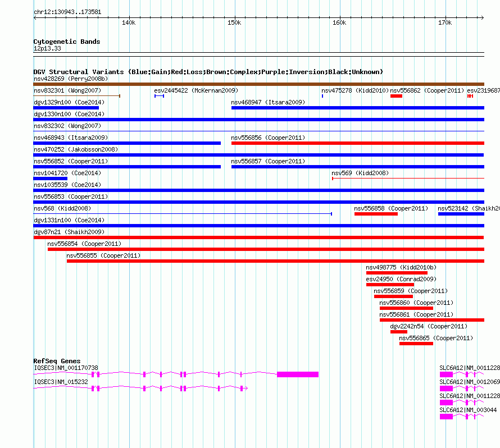The image size is (500, 448).
Task: Click the esv2445422 (McKernan2009) label
Action: tap(196, 90)
